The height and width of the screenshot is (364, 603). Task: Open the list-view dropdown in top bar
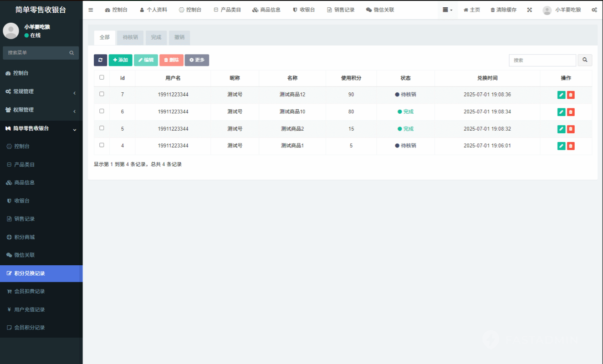pyautogui.click(x=447, y=10)
